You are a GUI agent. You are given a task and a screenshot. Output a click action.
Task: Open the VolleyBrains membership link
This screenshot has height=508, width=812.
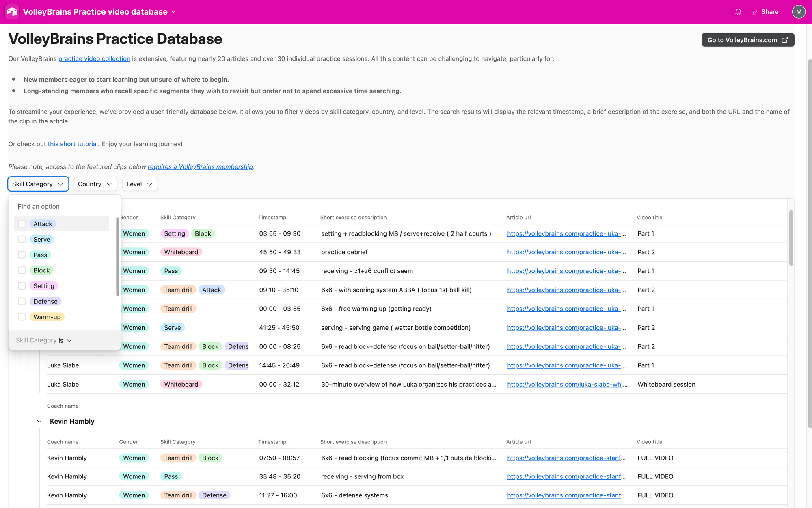pyautogui.click(x=200, y=166)
